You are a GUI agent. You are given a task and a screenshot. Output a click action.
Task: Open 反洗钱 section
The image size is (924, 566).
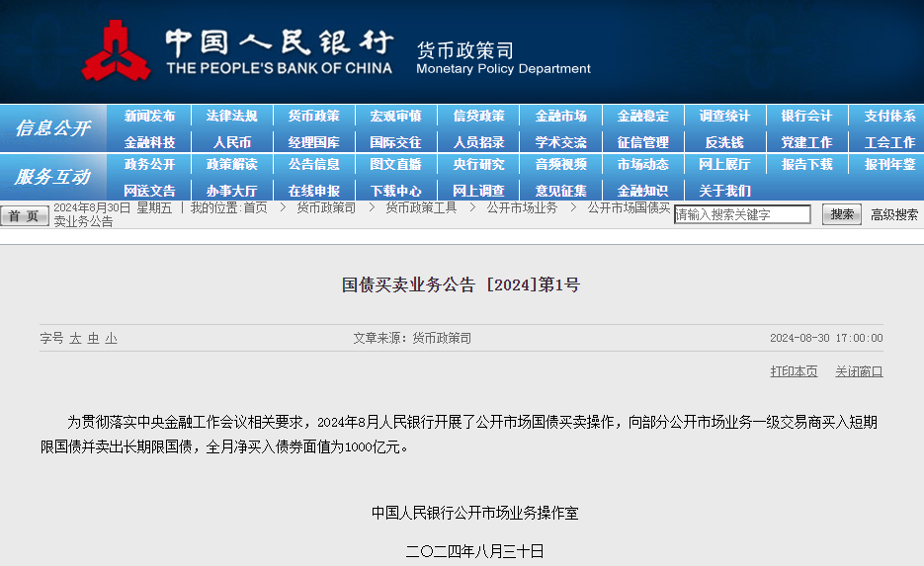724,142
